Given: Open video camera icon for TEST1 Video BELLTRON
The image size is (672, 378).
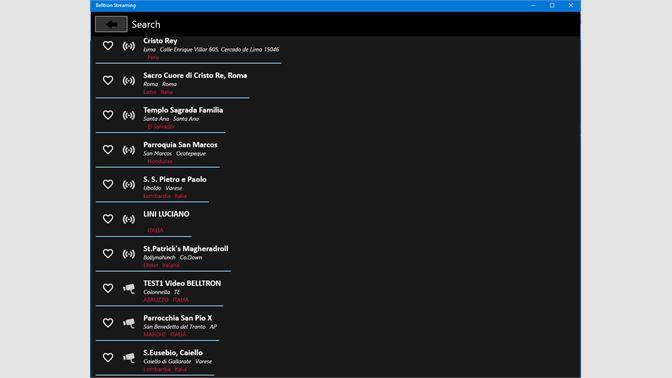Looking at the screenshot, I should click(129, 288).
